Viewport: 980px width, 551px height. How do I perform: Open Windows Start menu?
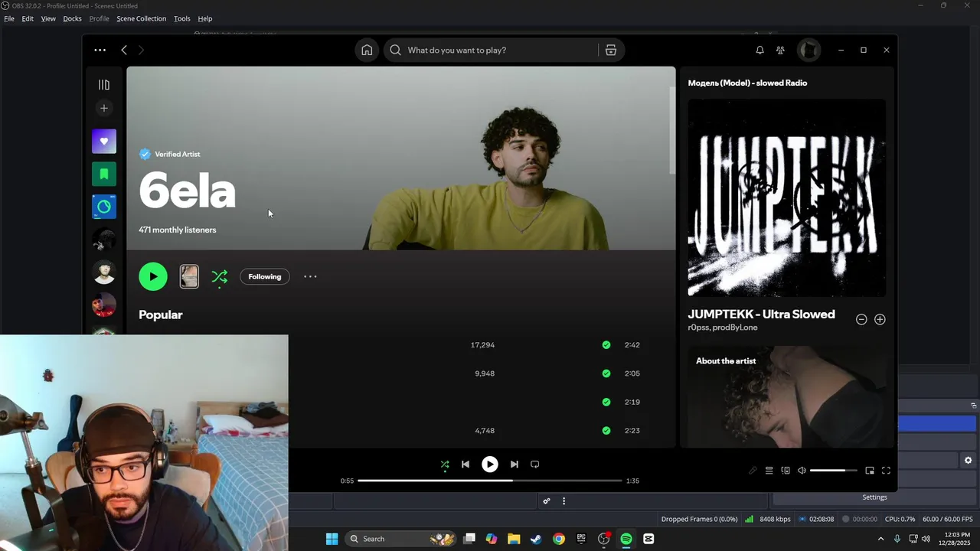tap(332, 539)
